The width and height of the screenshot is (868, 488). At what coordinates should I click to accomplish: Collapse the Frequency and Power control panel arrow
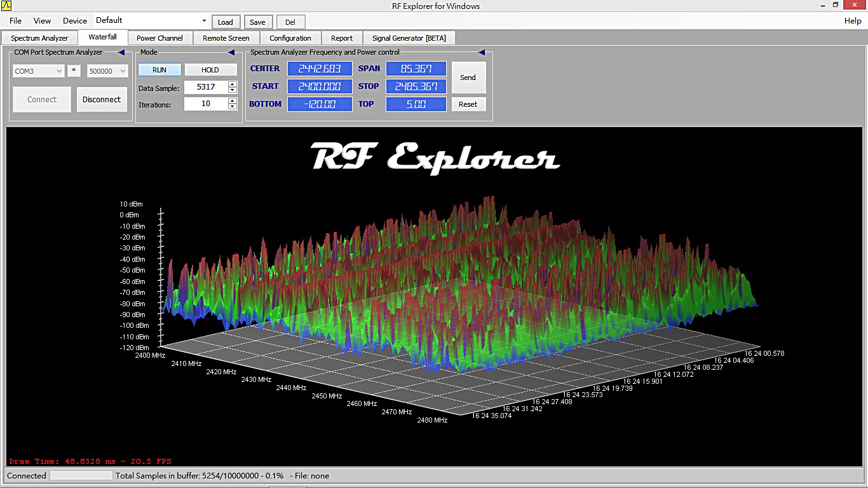point(482,52)
